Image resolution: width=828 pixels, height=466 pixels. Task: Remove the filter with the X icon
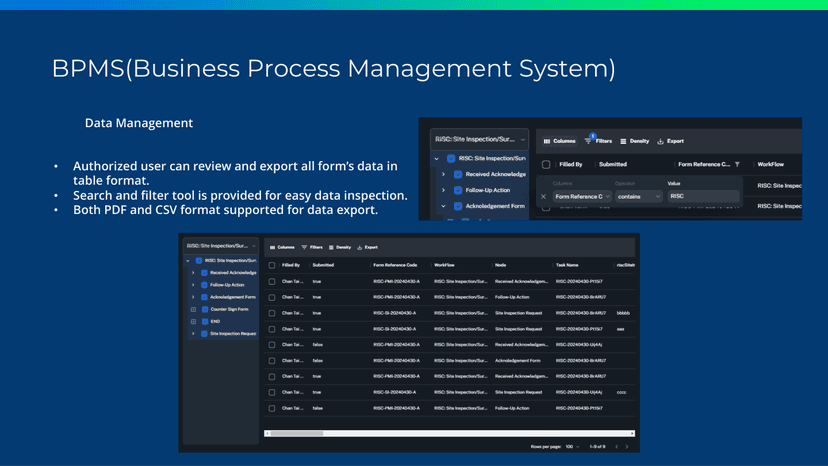point(544,196)
